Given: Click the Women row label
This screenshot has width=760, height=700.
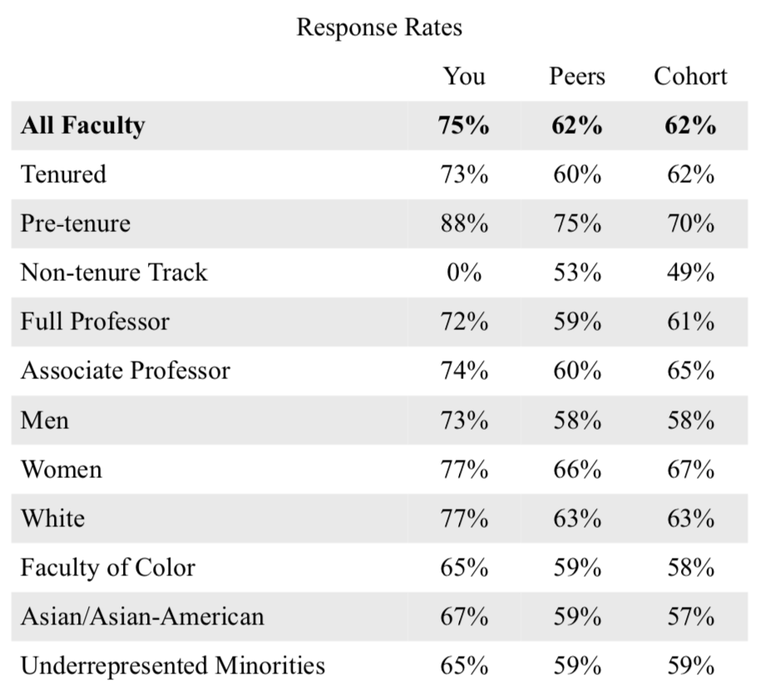Looking at the screenshot, I should (x=62, y=469).
